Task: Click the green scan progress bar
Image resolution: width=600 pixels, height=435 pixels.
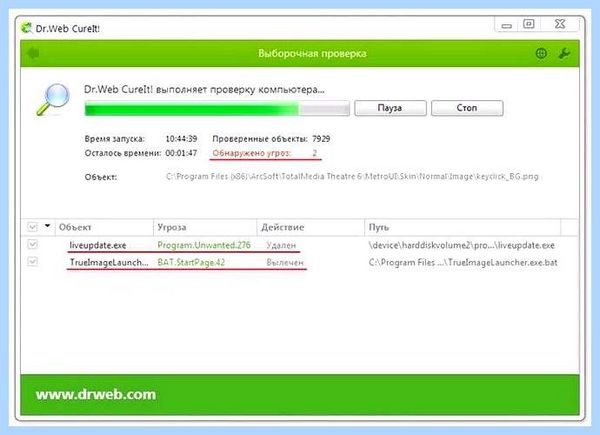Action: 217,108
